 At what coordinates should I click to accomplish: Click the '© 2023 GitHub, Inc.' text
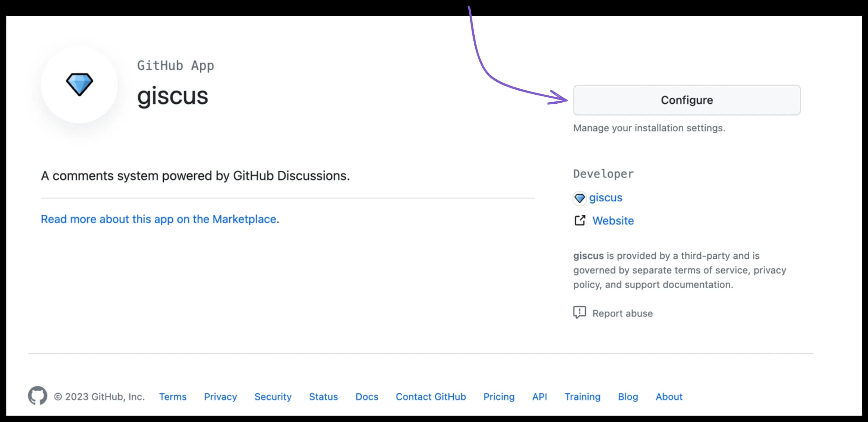(100, 397)
